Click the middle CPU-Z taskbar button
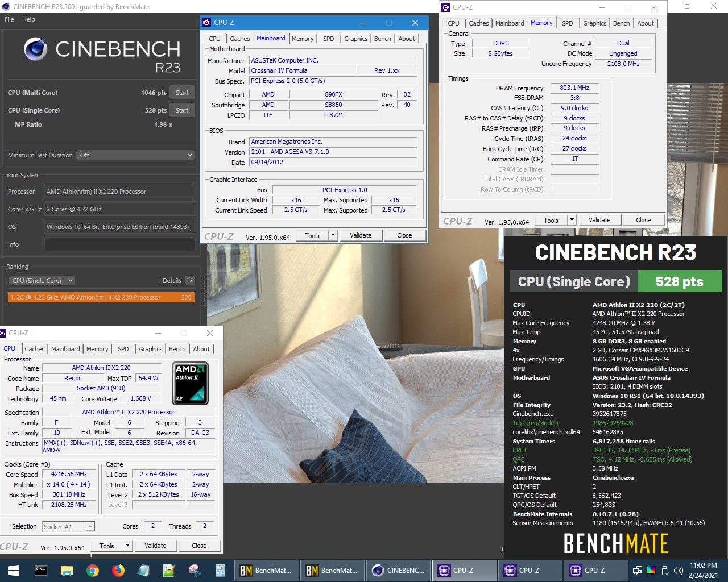This screenshot has width=728, height=582. [530, 570]
